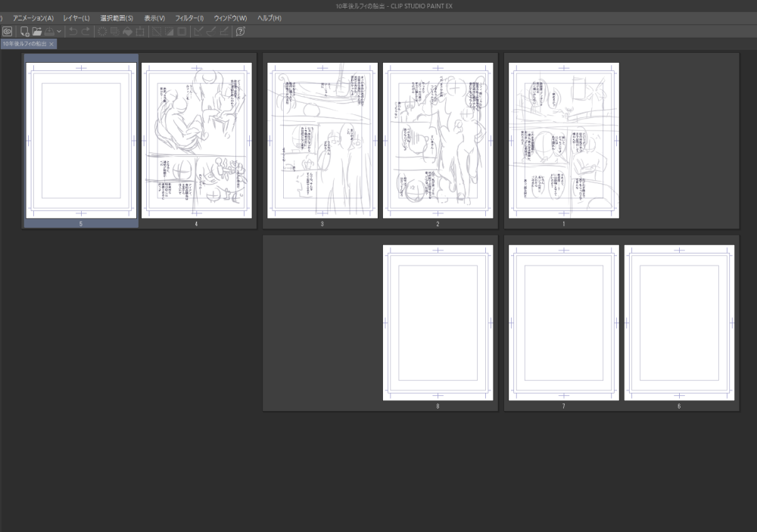
Task: Click the Redo arrow icon
Action: pyautogui.click(x=86, y=32)
